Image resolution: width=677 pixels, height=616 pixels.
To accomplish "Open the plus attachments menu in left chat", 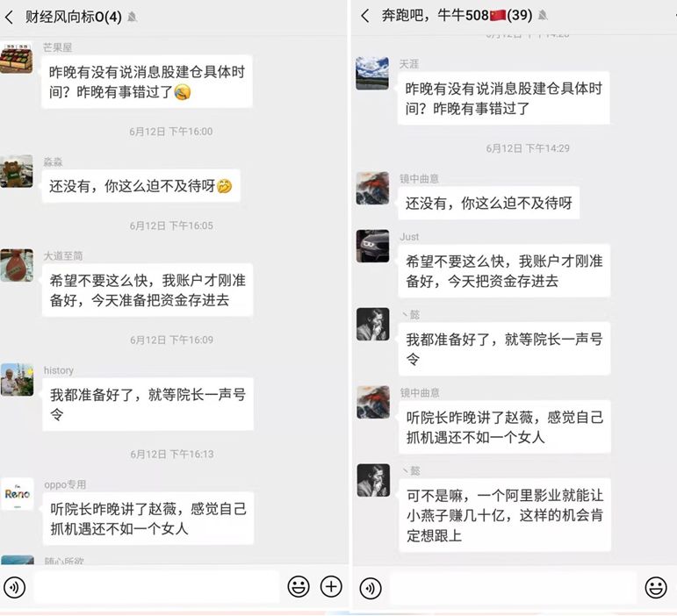I will click(331, 587).
